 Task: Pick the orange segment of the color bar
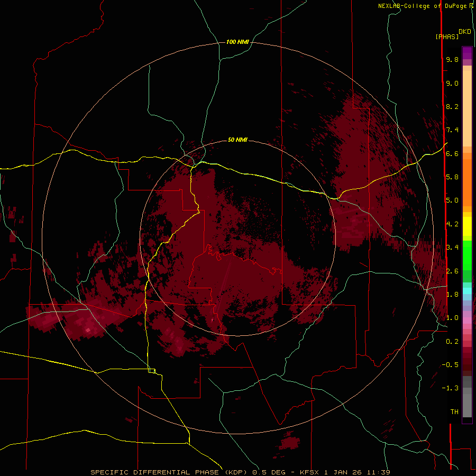point(467,182)
